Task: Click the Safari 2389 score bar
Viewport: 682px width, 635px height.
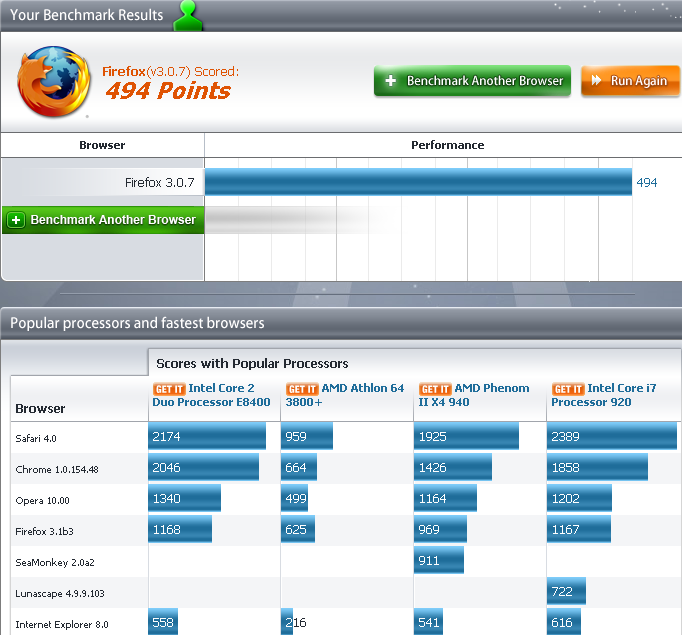Action: (x=612, y=436)
